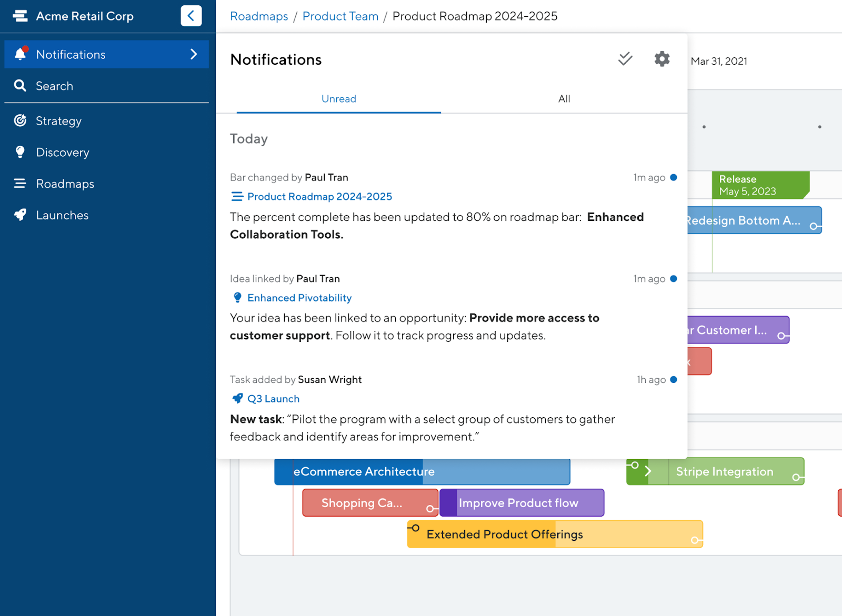The height and width of the screenshot is (616, 842).
Task: Select the Roadmaps sidebar icon
Action: coord(20,184)
